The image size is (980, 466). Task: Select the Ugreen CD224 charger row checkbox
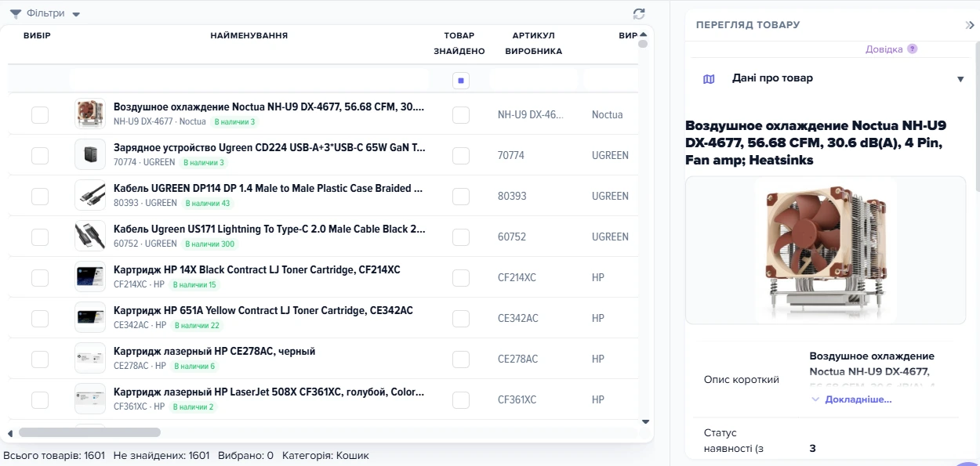40,156
